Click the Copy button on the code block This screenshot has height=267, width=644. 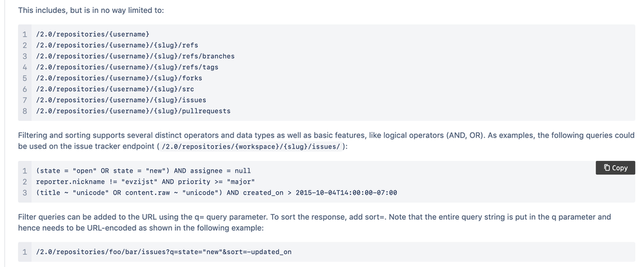(615, 167)
